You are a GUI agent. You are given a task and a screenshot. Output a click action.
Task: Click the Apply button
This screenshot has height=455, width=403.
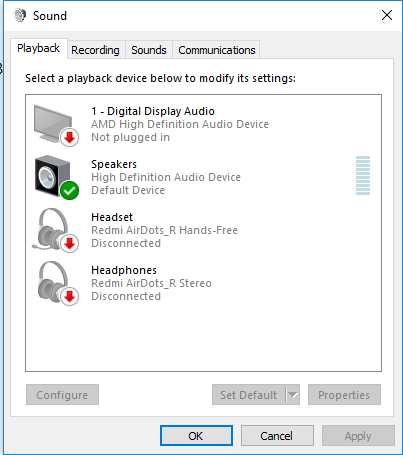(x=358, y=436)
